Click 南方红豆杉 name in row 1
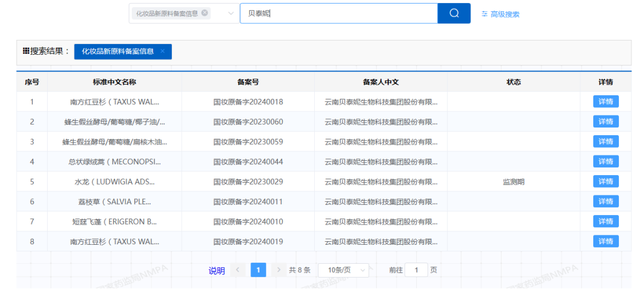 point(114,102)
